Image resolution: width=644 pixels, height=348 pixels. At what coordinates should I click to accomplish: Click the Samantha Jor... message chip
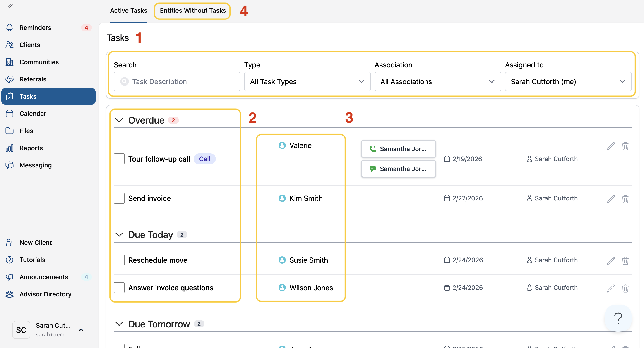click(398, 169)
